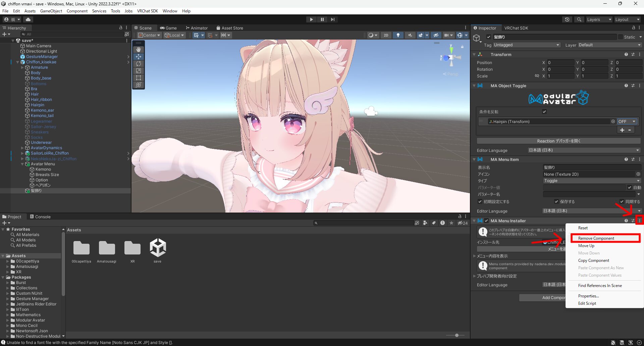Open the Layout dropdown
This screenshot has height=346, width=644.
click(x=627, y=19)
